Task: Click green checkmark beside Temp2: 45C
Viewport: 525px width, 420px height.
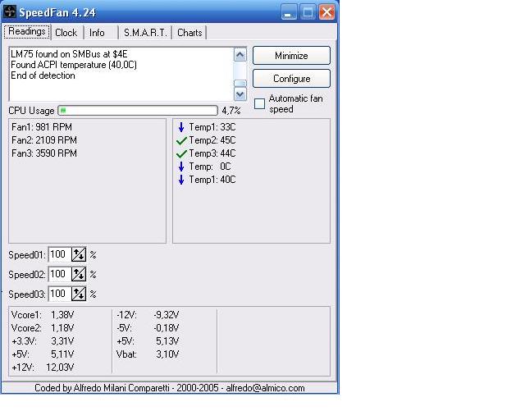Action: (x=181, y=140)
